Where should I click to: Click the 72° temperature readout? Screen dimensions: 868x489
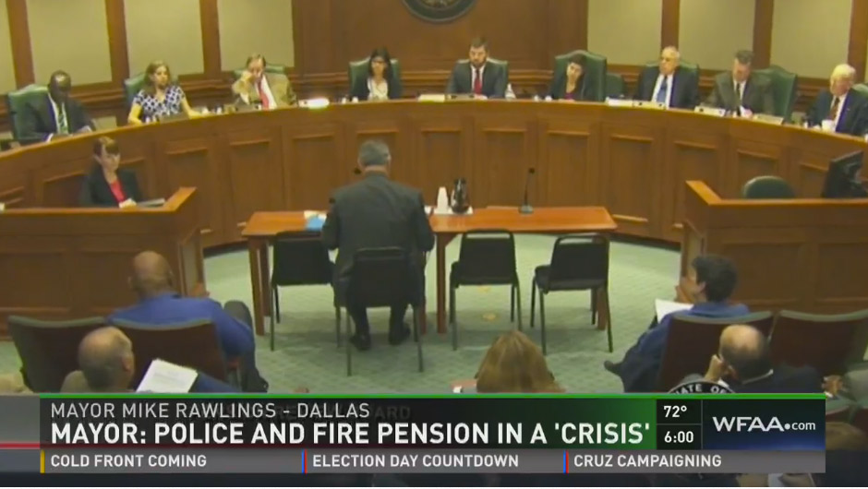(x=675, y=412)
